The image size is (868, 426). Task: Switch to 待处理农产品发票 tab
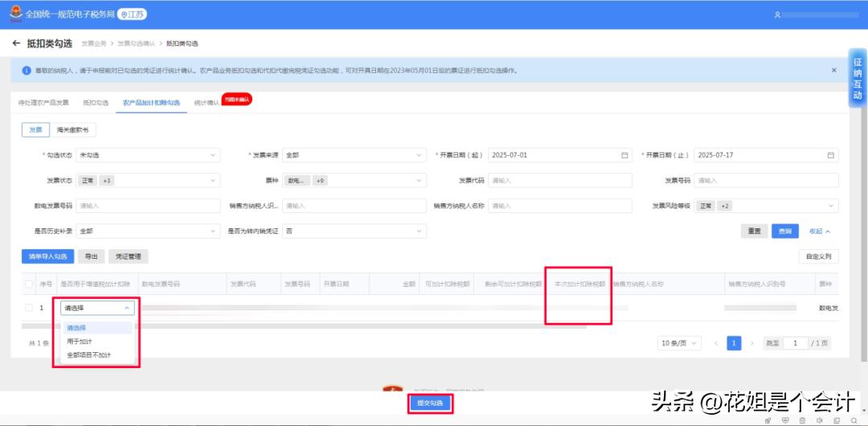[43, 103]
